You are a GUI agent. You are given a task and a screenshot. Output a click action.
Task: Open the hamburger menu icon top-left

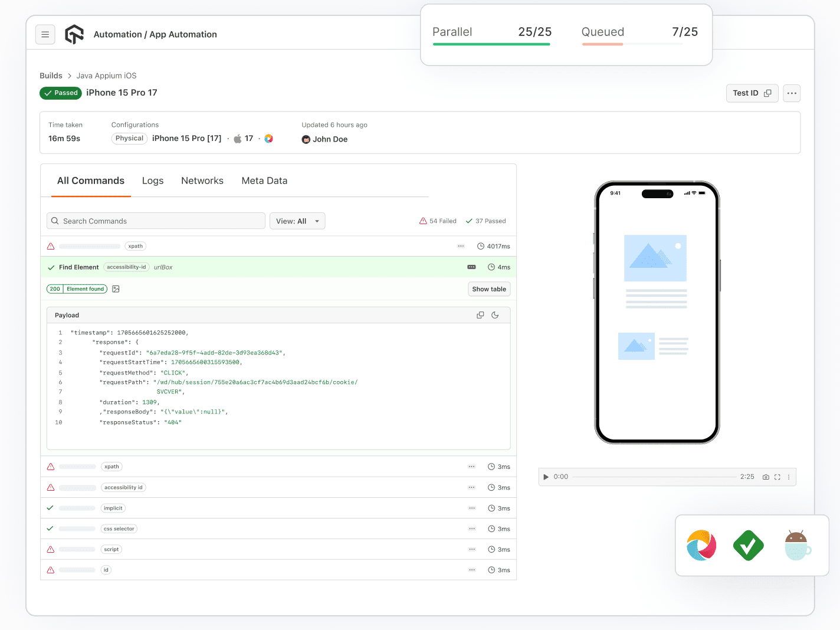click(45, 34)
